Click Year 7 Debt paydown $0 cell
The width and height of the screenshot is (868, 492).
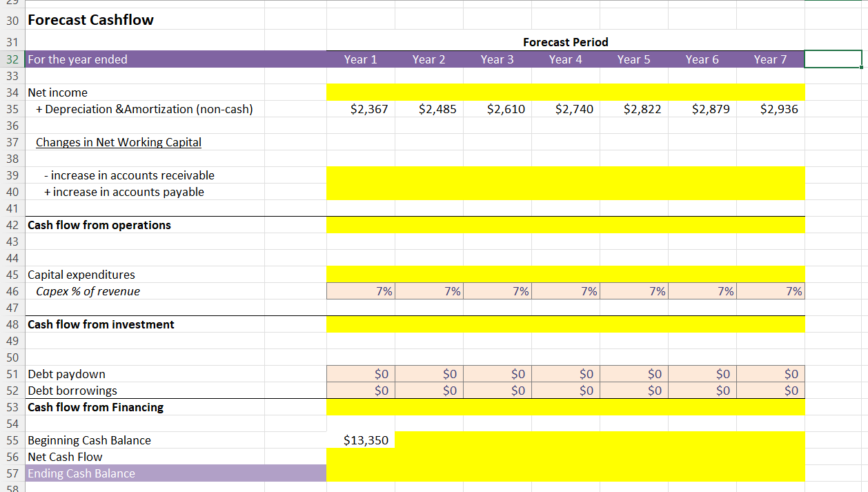tap(770, 374)
